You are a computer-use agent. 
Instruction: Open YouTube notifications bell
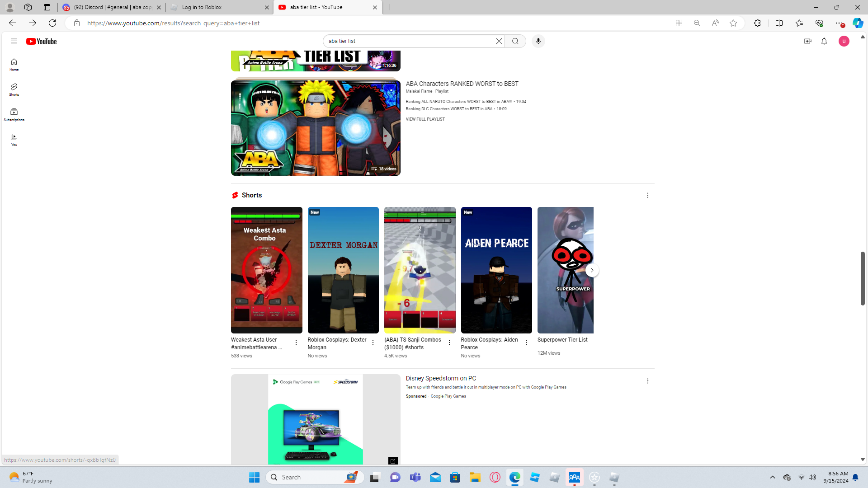[824, 41]
